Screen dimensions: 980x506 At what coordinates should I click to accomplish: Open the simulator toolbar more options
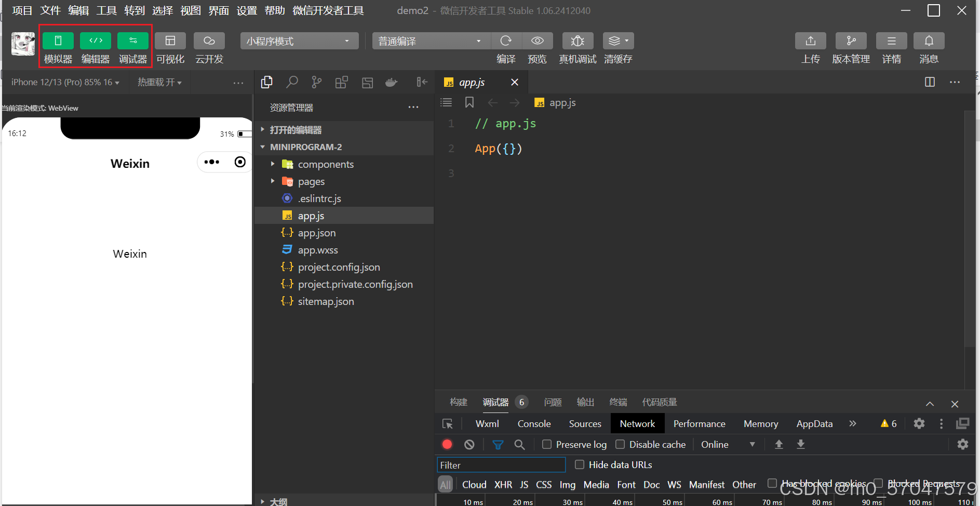click(x=238, y=83)
